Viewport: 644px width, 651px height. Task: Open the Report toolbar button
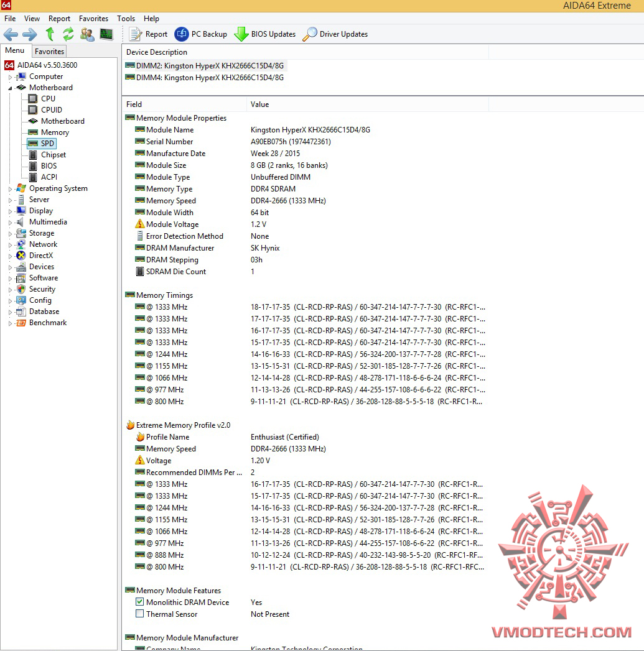148,34
